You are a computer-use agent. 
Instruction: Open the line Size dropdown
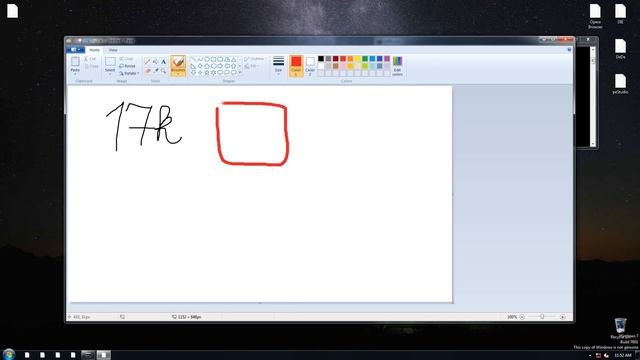[x=278, y=66]
